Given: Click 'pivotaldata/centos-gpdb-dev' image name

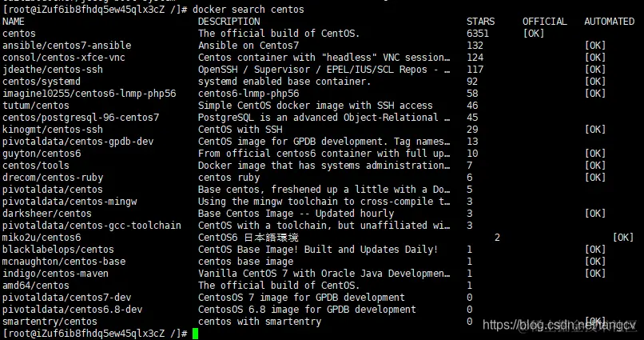Looking at the screenshot, I should click(x=78, y=142).
